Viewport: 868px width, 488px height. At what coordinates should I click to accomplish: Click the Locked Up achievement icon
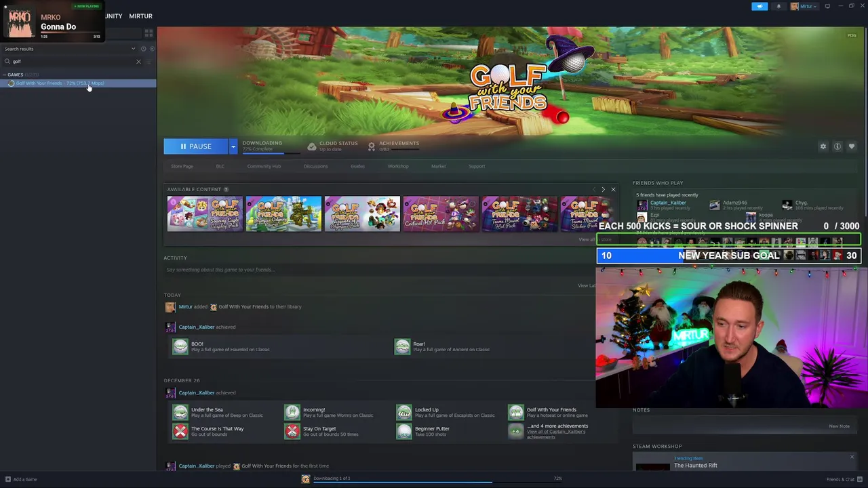pos(403,412)
